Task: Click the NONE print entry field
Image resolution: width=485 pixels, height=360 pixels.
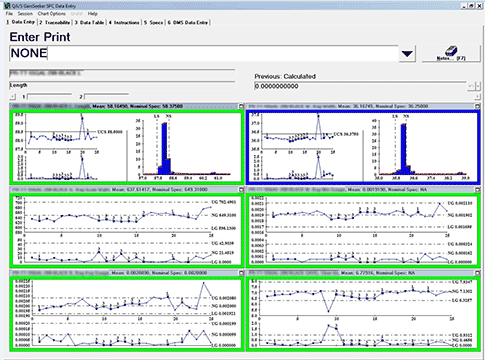Action: click(204, 53)
